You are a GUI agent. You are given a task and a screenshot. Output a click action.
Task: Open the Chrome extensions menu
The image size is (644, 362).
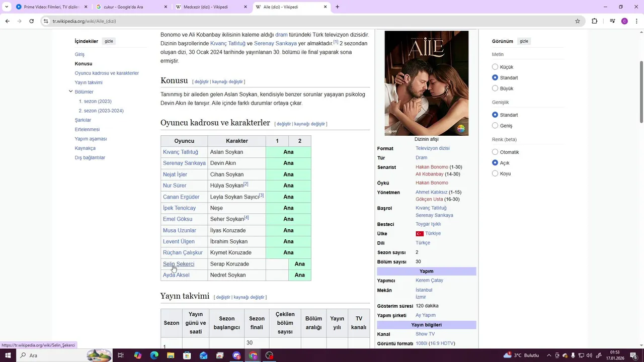coord(595,21)
